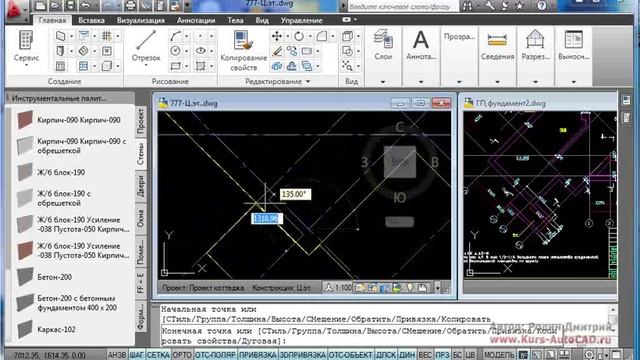Activate the Fillet tool in Редактирование
This screenshot has height=360, width=640.
[322, 36]
